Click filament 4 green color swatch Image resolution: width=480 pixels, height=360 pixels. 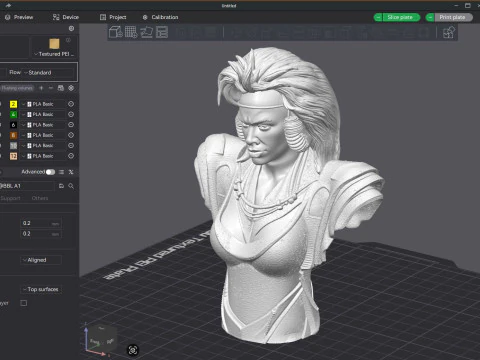(13, 114)
